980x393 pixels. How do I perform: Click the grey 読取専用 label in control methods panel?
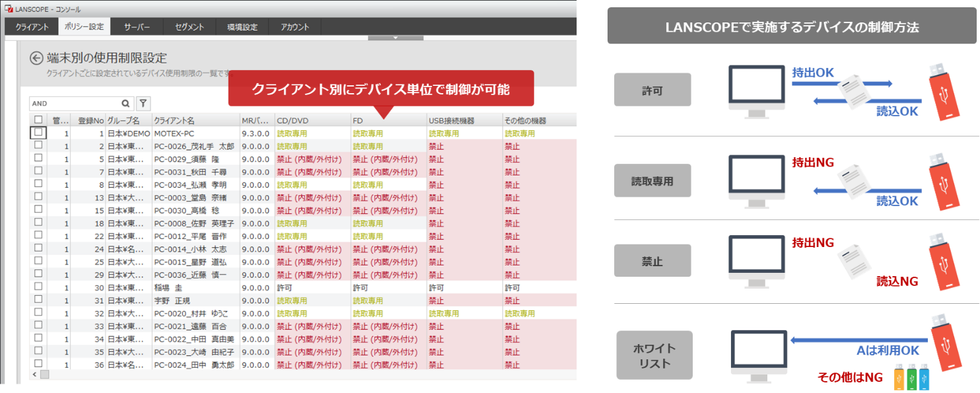point(652,181)
